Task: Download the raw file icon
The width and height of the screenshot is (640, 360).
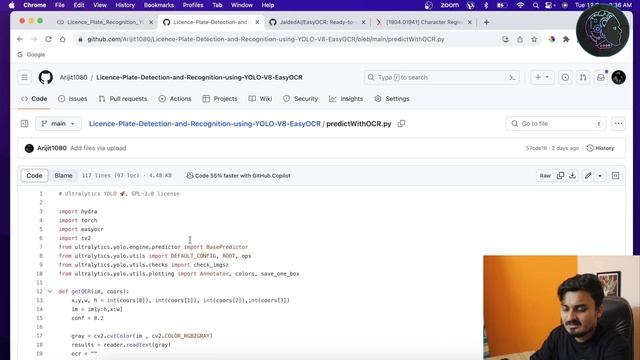Action: pos(573,176)
